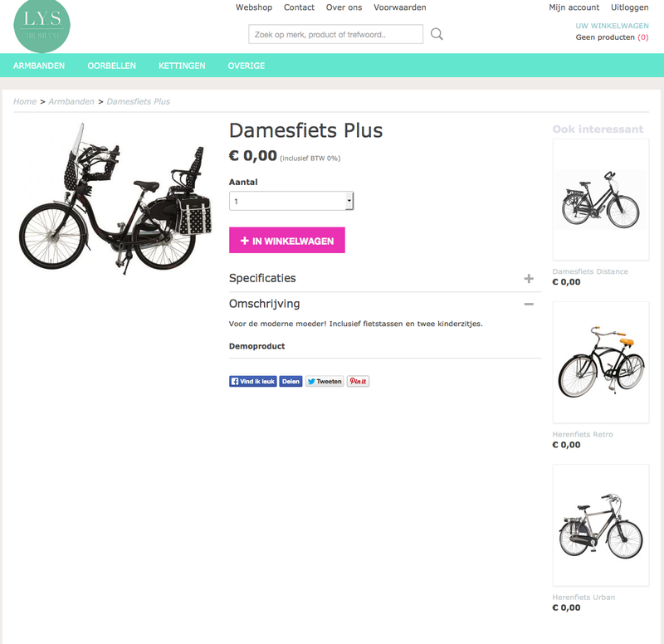This screenshot has height=644, width=664.
Task: Expand Specificaties with the plus icon
Action: (529, 278)
